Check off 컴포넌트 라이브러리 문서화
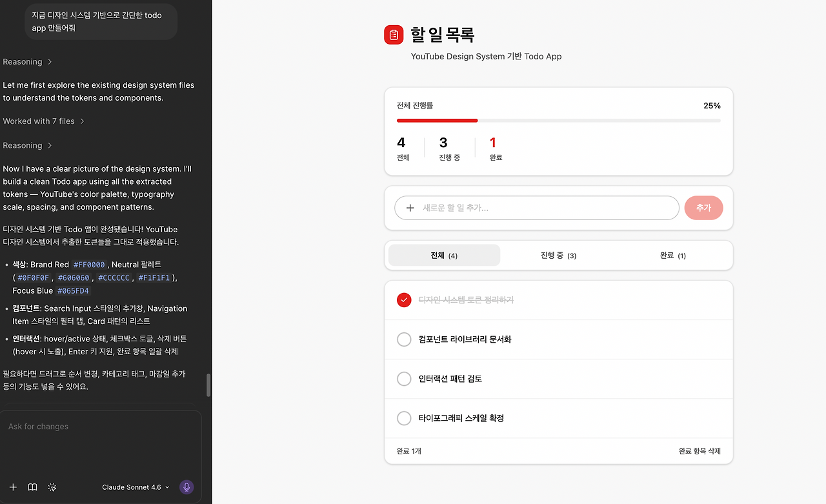This screenshot has width=826, height=504. tap(404, 339)
